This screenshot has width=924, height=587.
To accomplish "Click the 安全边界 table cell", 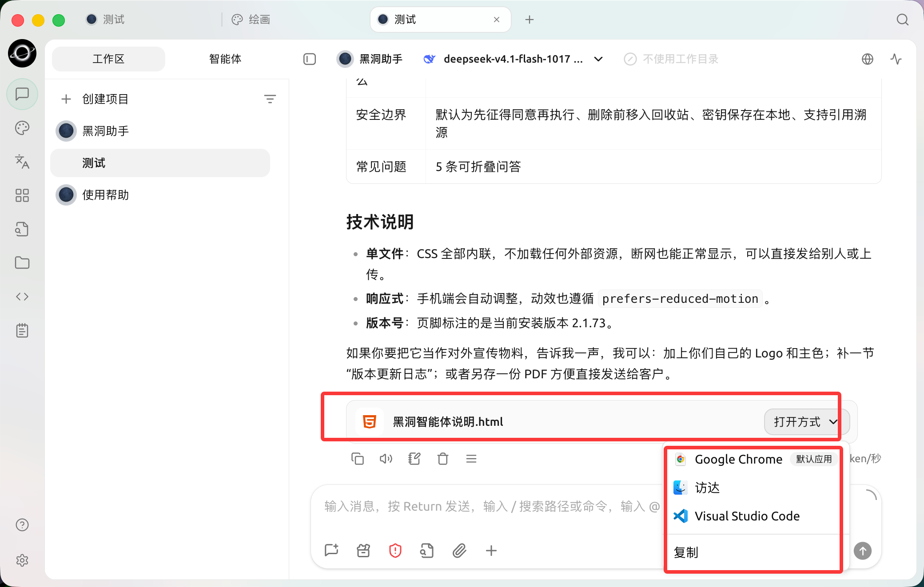I will [x=386, y=123].
